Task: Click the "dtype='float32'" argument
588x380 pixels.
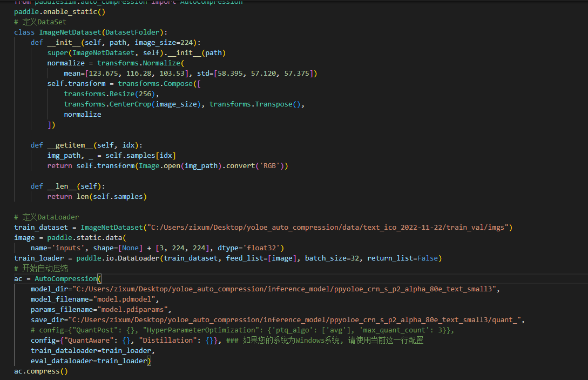Action: [249, 248]
